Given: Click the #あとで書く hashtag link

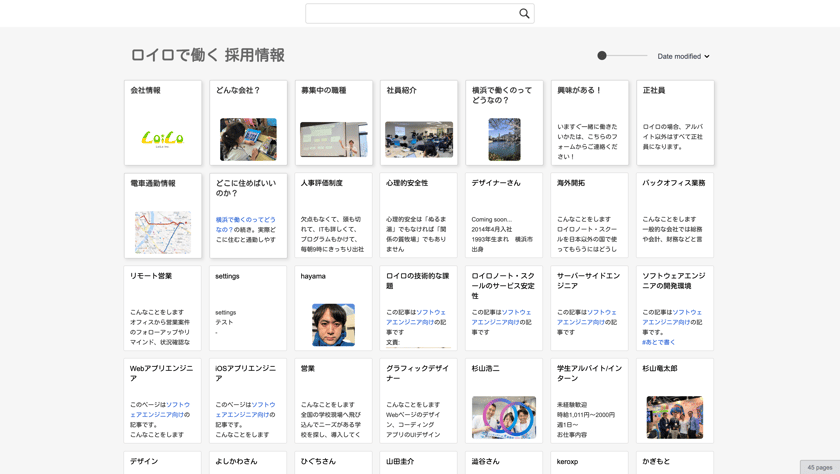Looking at the screenshot, I should point(658,342).
